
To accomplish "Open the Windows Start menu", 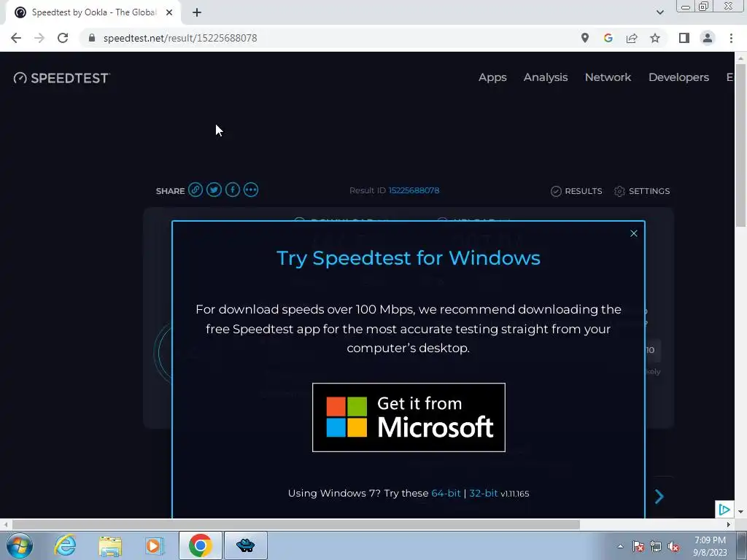I will coord(20,545).
